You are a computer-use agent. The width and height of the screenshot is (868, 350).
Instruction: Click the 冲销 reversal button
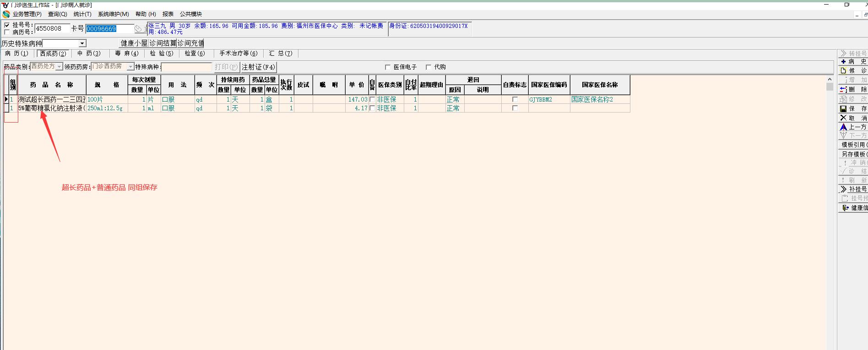point(853,162)
